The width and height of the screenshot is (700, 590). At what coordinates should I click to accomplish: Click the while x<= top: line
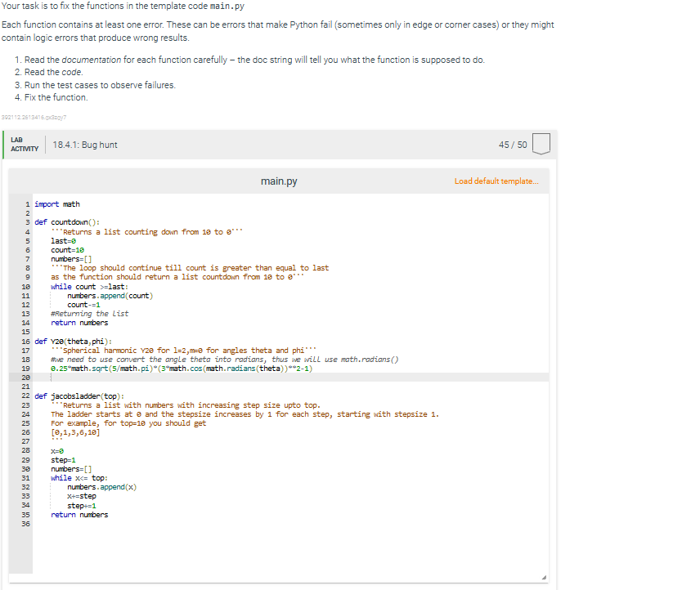(x=79, y=478)
